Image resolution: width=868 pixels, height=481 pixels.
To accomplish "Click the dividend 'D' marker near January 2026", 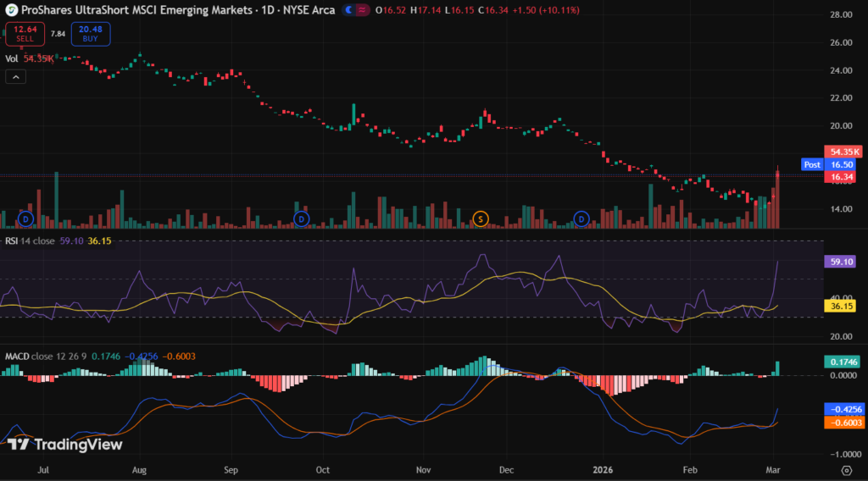I will (x=581, y=219).
